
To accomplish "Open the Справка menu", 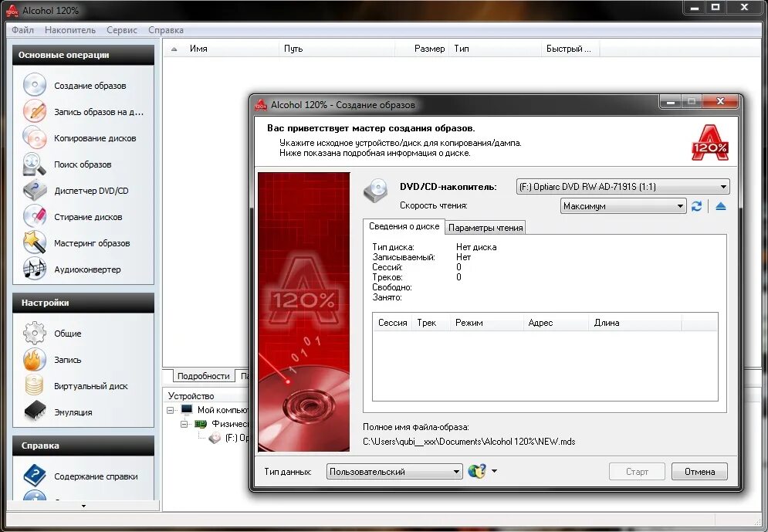I will coord(166,30).
